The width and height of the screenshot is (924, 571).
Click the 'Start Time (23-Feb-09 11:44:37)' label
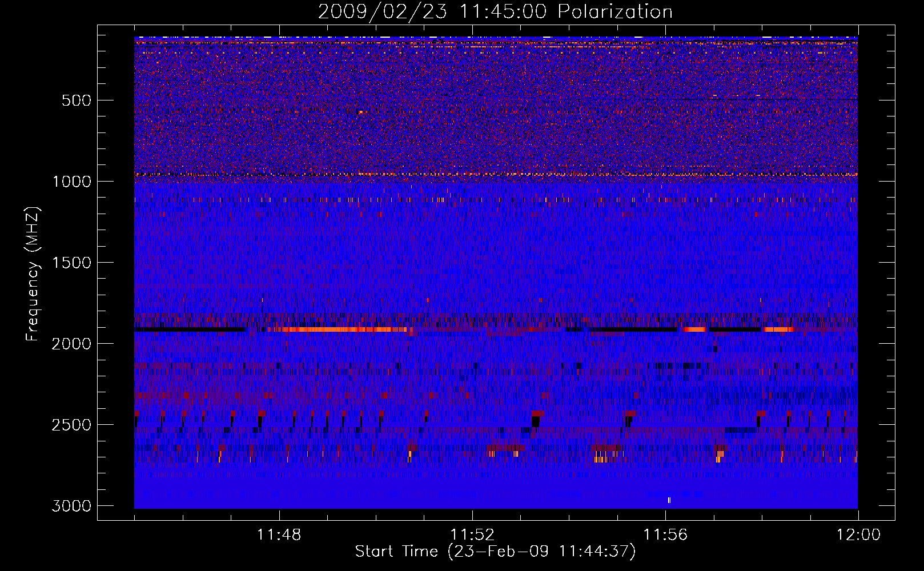coord(495,552)
